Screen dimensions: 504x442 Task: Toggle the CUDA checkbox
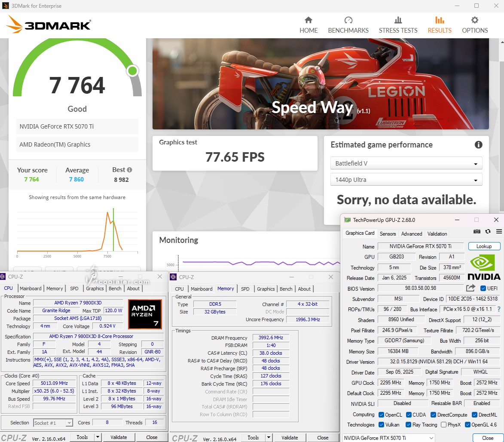click(409, 414)
